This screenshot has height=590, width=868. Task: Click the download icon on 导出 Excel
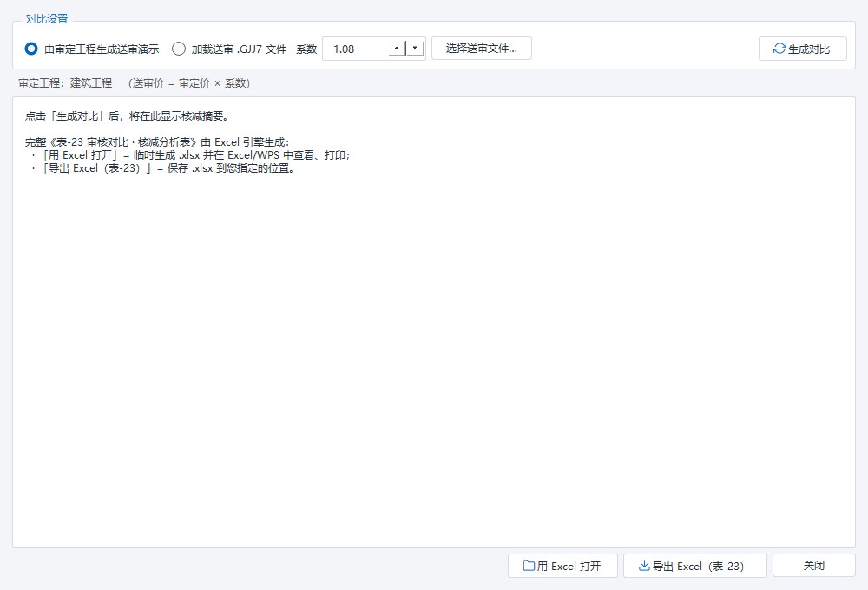[644, 566]
